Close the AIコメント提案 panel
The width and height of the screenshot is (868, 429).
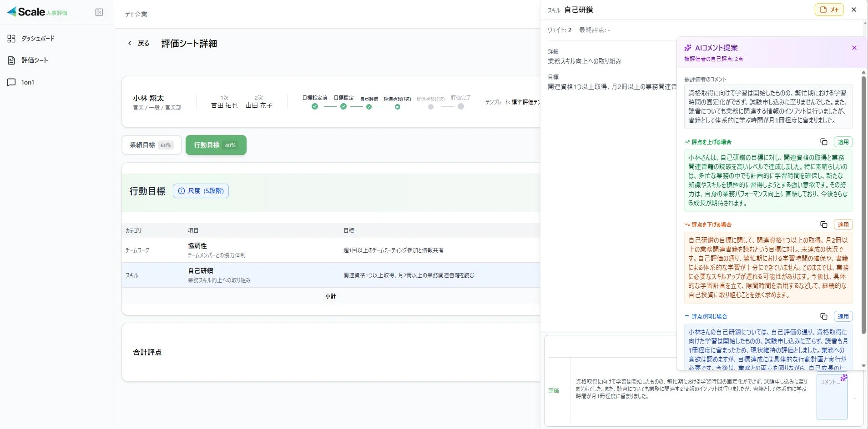coord(855,47)
